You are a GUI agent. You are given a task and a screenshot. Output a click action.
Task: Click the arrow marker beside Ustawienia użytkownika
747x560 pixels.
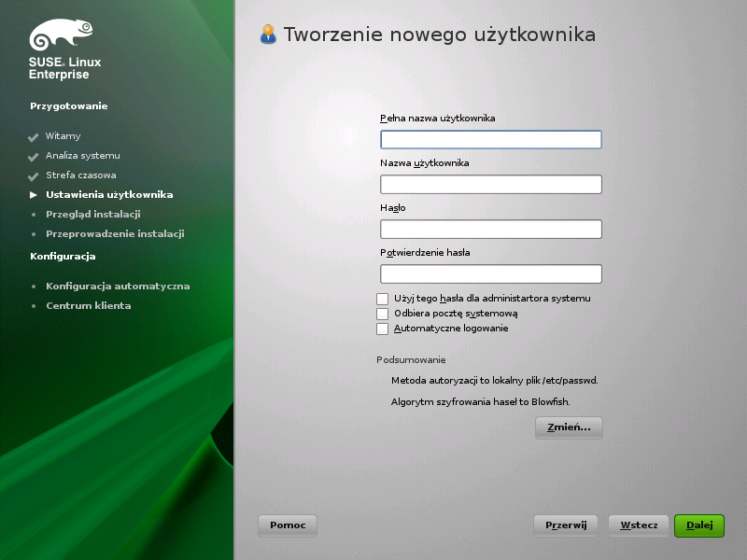34,195
